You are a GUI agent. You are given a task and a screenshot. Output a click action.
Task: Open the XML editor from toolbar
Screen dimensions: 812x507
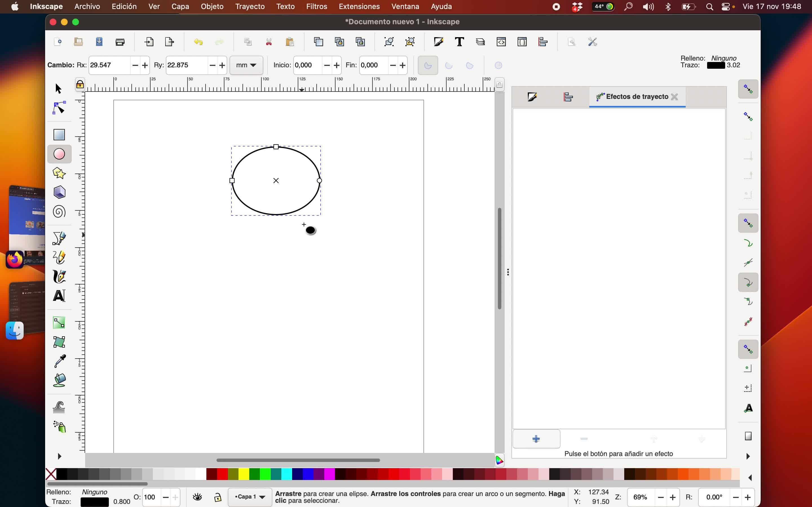tap(501, 42)
